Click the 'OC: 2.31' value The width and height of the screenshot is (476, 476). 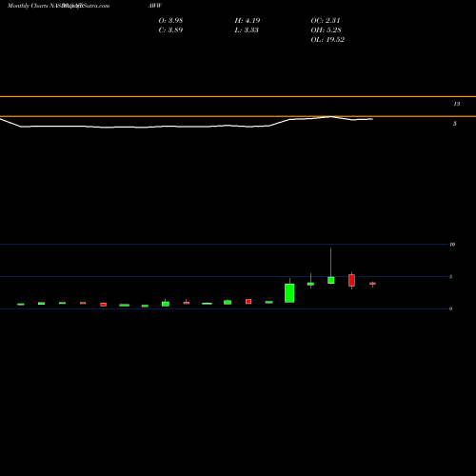point(326,21)
